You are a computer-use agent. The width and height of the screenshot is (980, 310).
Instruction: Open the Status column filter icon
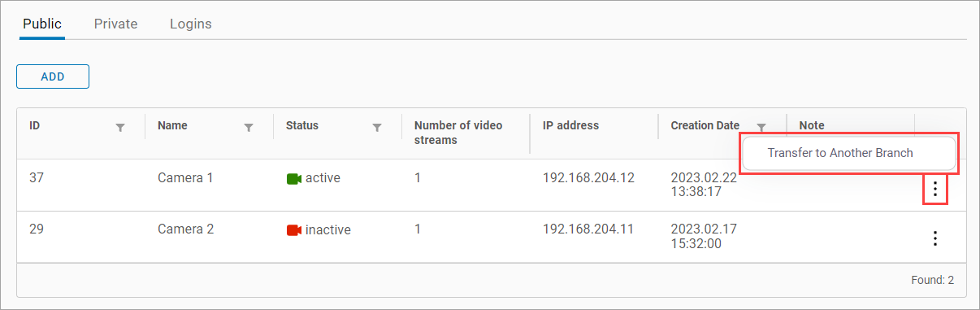pos(377,128)
